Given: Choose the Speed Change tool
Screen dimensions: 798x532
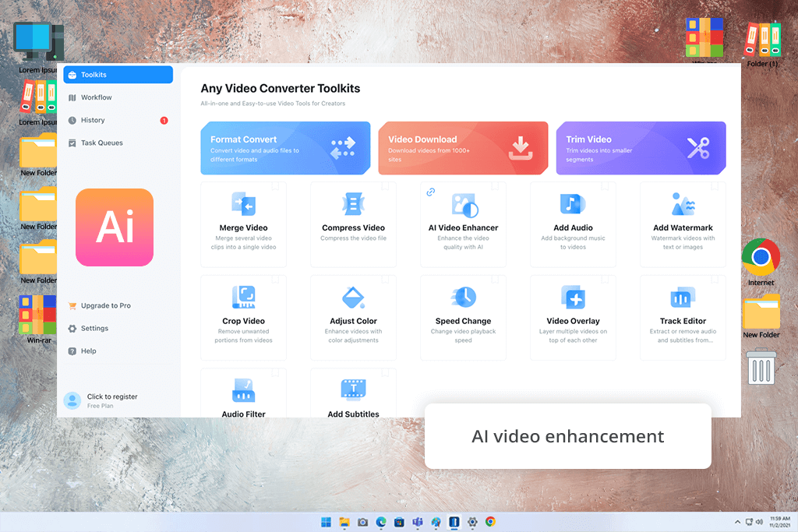Looking at the screenshot, I should (x=463, y=317).
